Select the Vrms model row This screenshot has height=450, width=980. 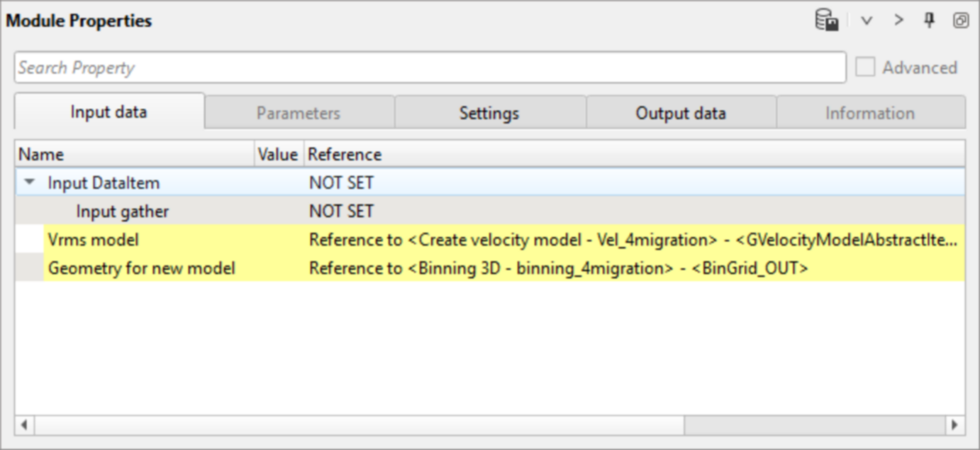[x=93, y=240]
